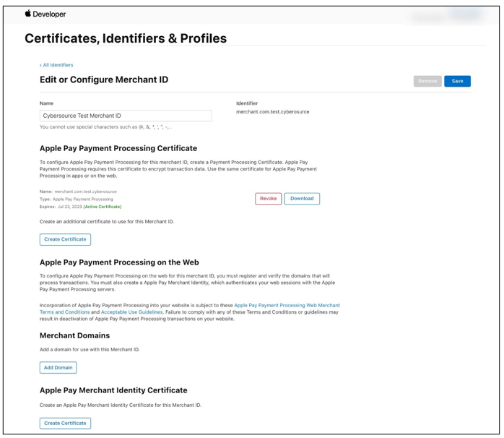Image resolution: width=504 pixels, height=438 pixels.
Task: Open Web Merchant Terms and Conditions link
Action: [x=287, y=306]
